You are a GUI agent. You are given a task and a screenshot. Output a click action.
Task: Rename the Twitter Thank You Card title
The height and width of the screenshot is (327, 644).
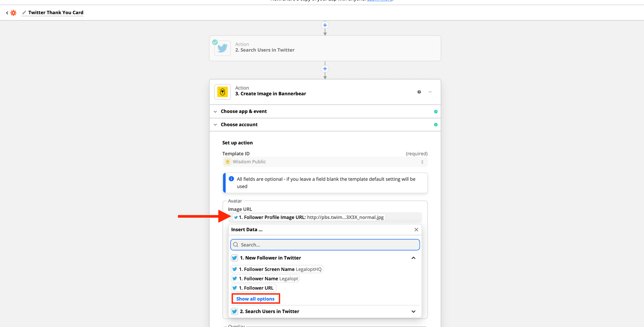pos(56,13)
